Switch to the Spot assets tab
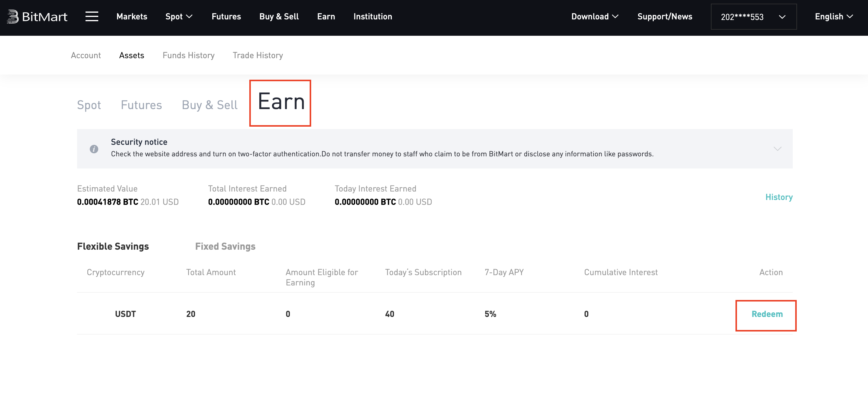Viewport: 868px width, 403px height. click(89, 105)
